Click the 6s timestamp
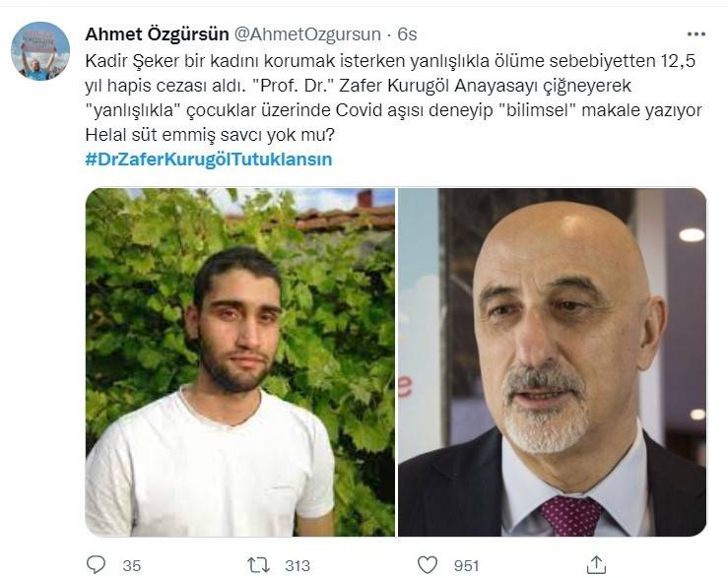Image resolution: width=728 pixels, height=578 pixels. coord(407,34)
